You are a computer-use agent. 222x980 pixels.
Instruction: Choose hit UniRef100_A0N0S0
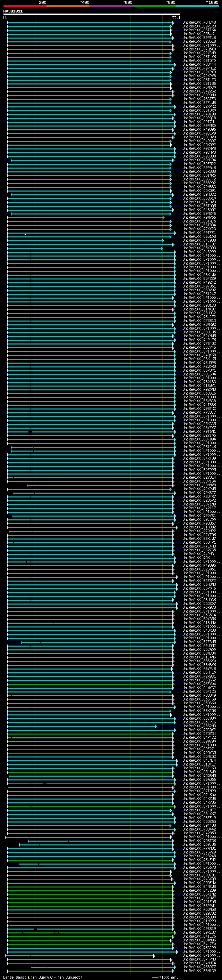[x=199, y=88]
